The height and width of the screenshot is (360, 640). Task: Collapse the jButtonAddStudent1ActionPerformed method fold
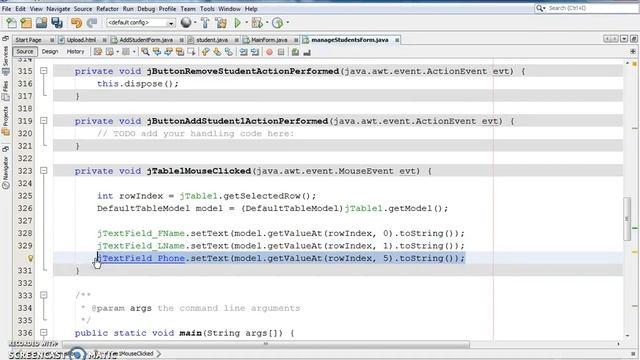point(44,121)
